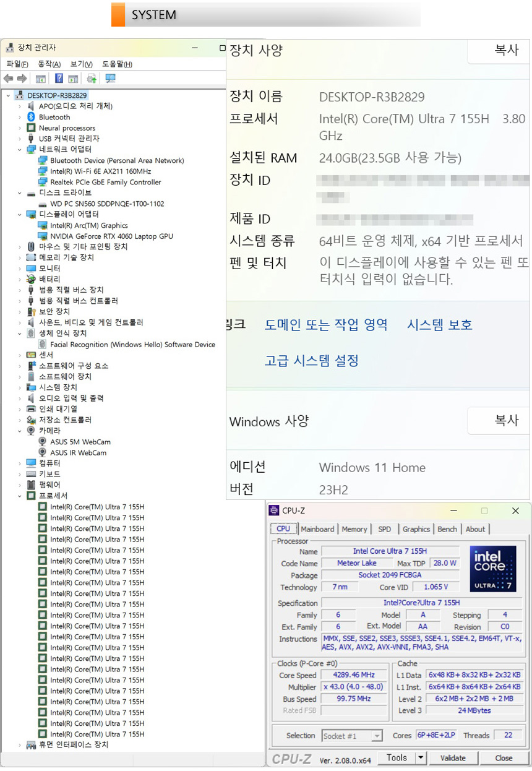The image size is (532, 771).
Task: Click the 인쇄 대기열 printer icon
Action: 32,409
